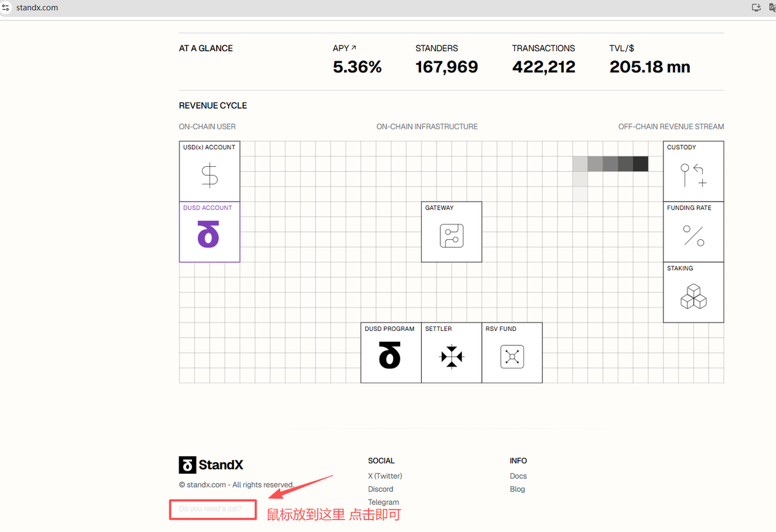Click the DUSD PROGRAM tile label
This screenshot has width=776, height=532.
click(x=389, y=329)
